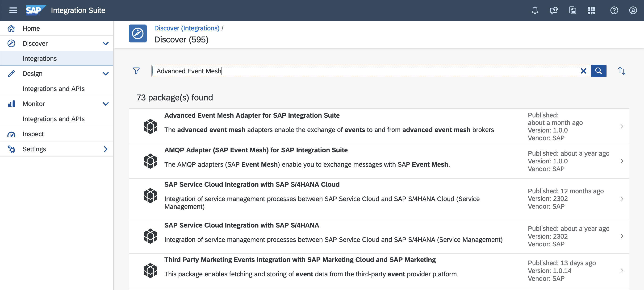Click the Inspect gauge icon
644x290 pixels.
pos(11,134)
